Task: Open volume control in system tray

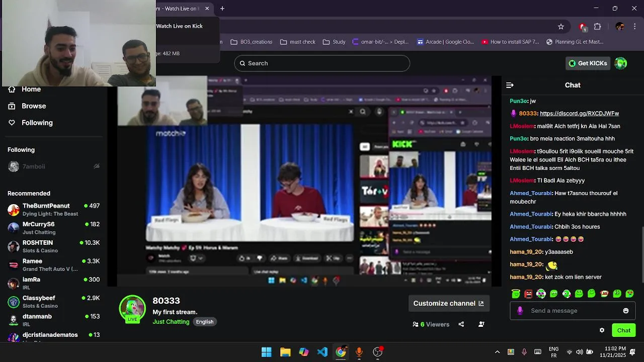Action: coord(579,352)
